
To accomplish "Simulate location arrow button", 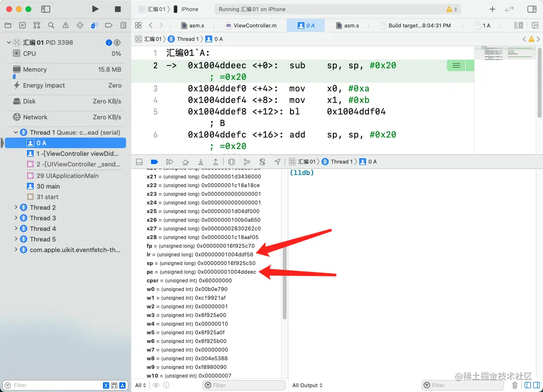I will click(x=278, y=162).
